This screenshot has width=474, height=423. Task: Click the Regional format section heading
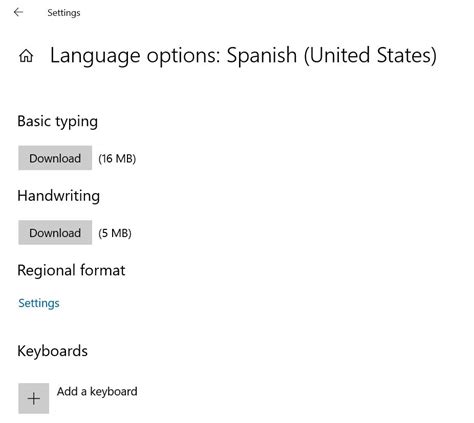pyautogui.click(x=71, y=270)
